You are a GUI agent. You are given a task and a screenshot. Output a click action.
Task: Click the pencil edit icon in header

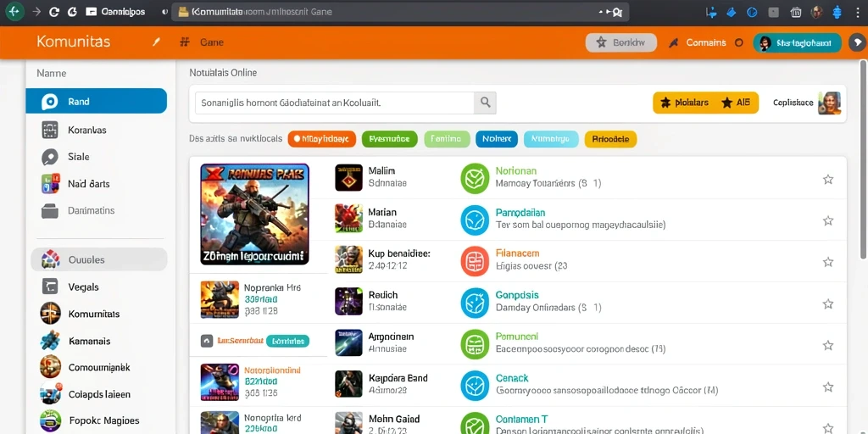[156, 42]
